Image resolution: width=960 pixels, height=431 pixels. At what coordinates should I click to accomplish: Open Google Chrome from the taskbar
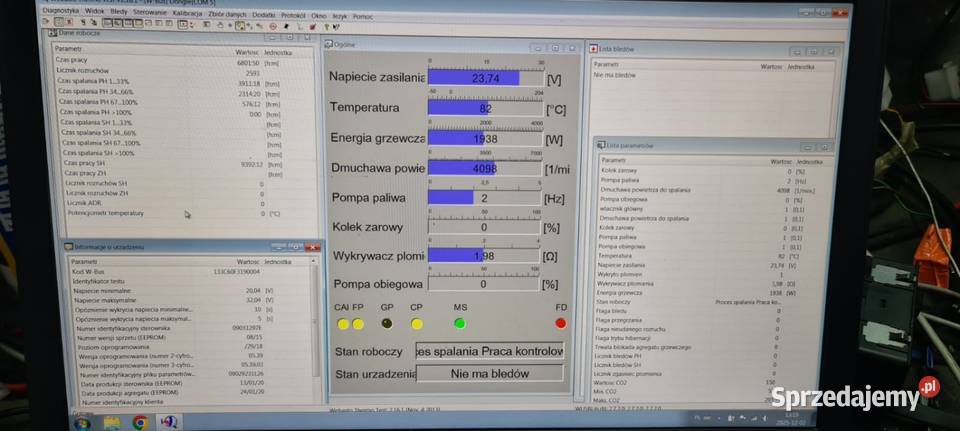140,422
